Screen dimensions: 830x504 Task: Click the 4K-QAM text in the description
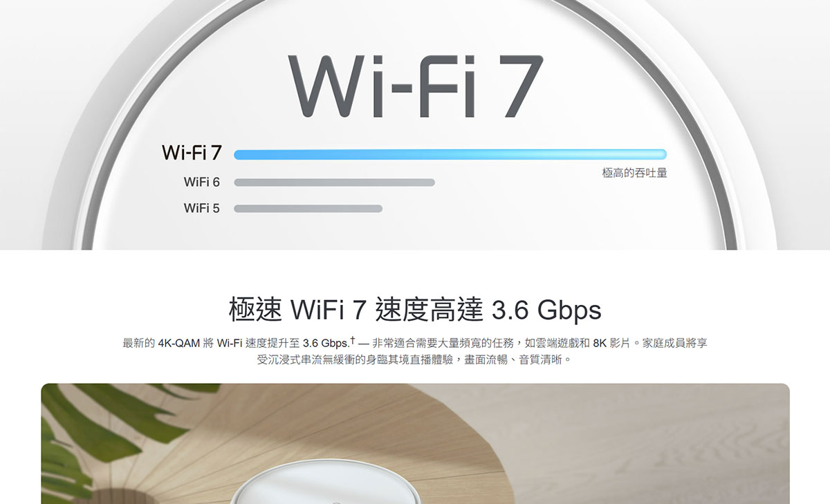point(178,344)
